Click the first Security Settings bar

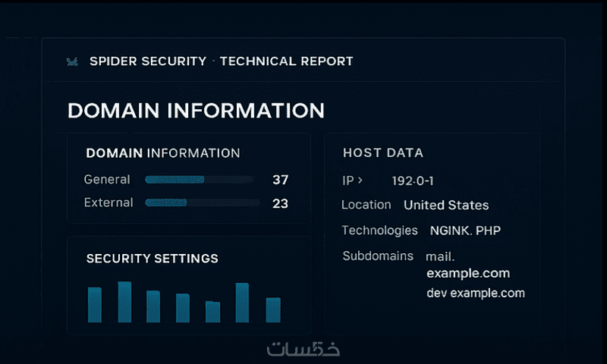[x=95, y=305]
